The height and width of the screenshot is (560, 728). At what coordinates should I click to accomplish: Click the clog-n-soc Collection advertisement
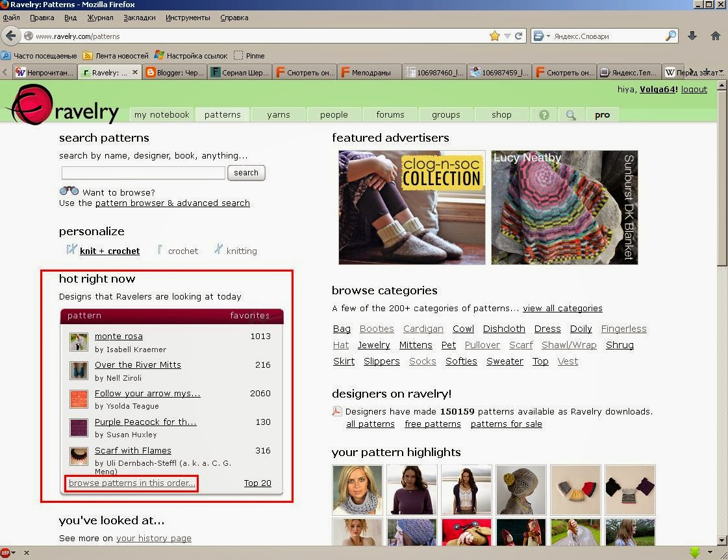click(x=412, y=207)
